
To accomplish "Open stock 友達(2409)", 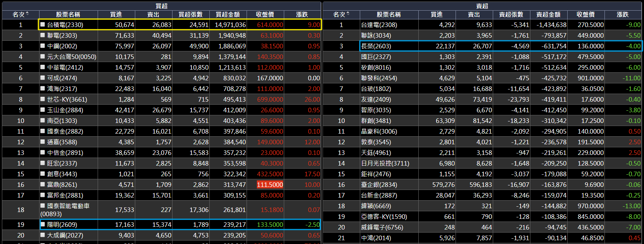I will click(x=376, y=99).
